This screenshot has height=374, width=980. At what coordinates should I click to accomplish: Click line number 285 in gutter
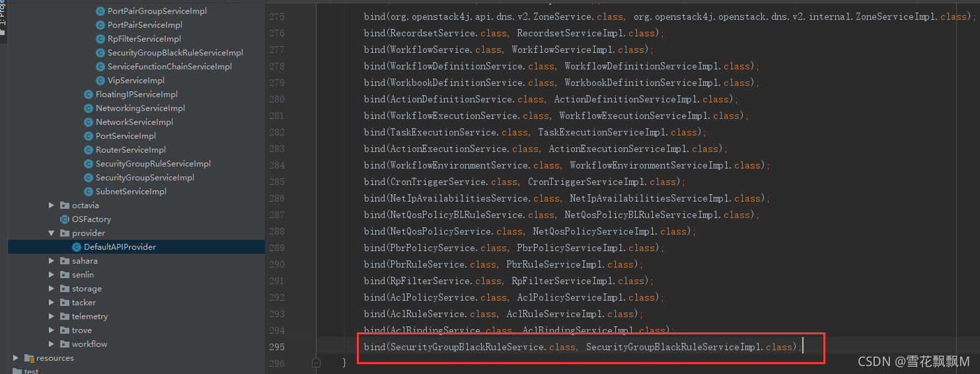[x=277, y=182]
